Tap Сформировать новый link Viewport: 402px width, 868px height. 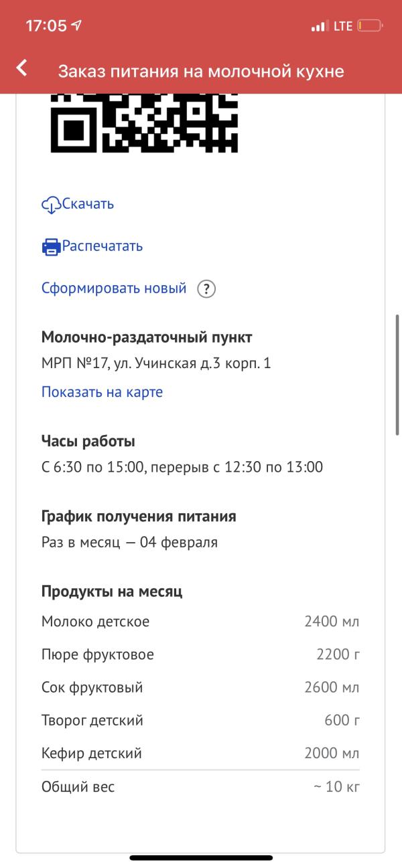click(x=114, y=288)
